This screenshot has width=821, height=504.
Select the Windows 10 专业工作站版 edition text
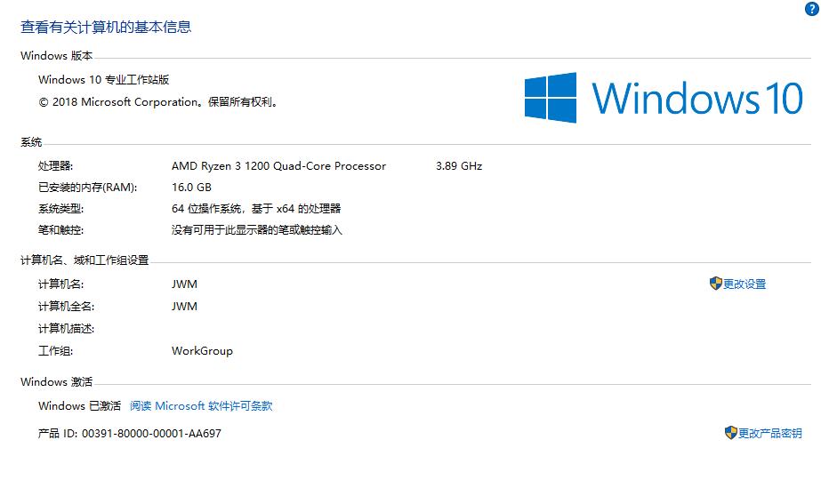point(104,80)
